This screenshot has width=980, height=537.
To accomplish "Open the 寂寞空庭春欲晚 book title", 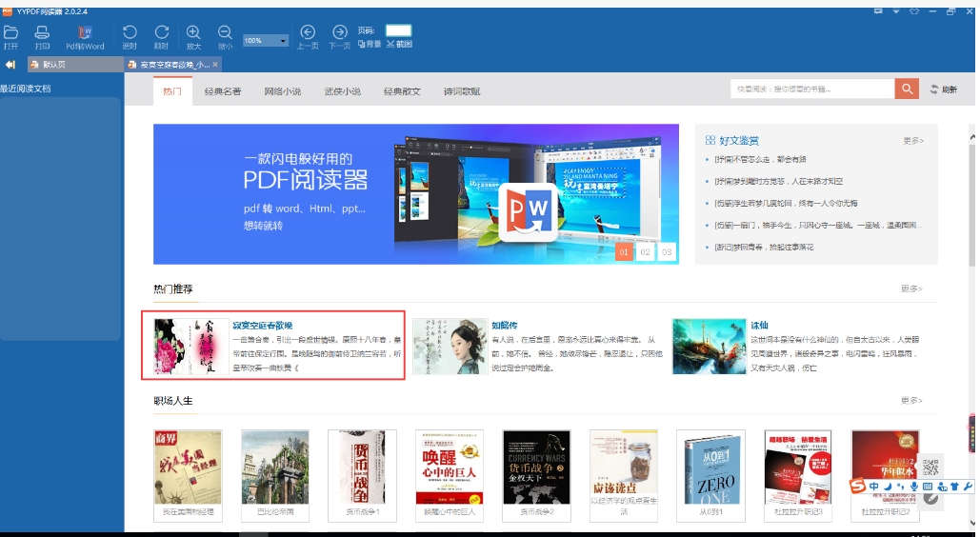I will click(x=263, y=325).
